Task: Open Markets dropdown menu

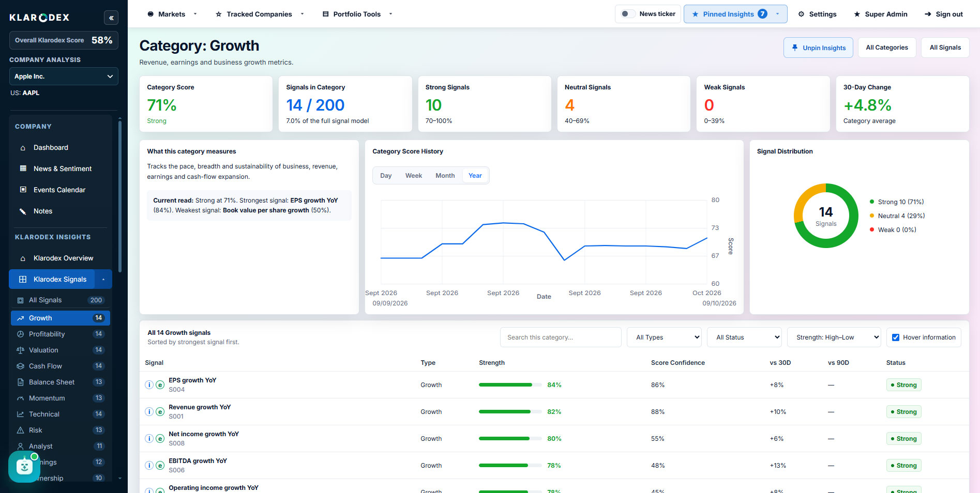Action: 172,14
